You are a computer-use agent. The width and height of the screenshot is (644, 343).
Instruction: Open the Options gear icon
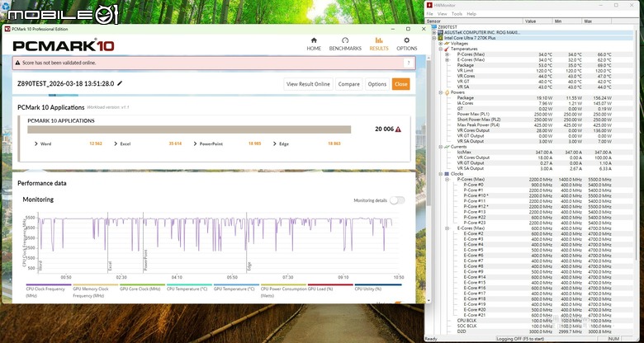(406, 40)
